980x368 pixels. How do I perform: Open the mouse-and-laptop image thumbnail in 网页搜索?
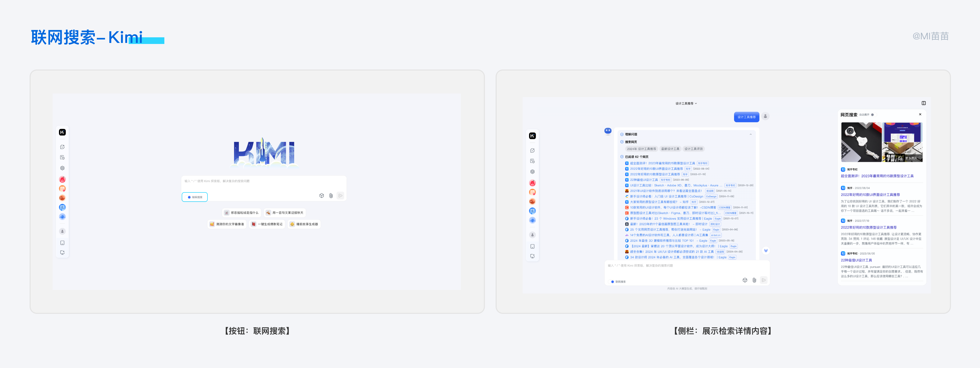pyautogui.click(x=861, y=142)
